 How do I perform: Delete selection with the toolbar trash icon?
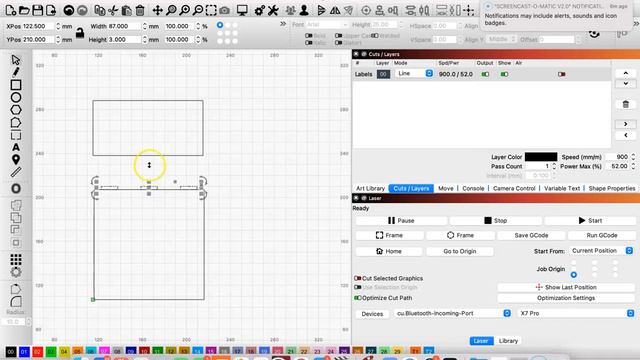(x=140, y=10)
